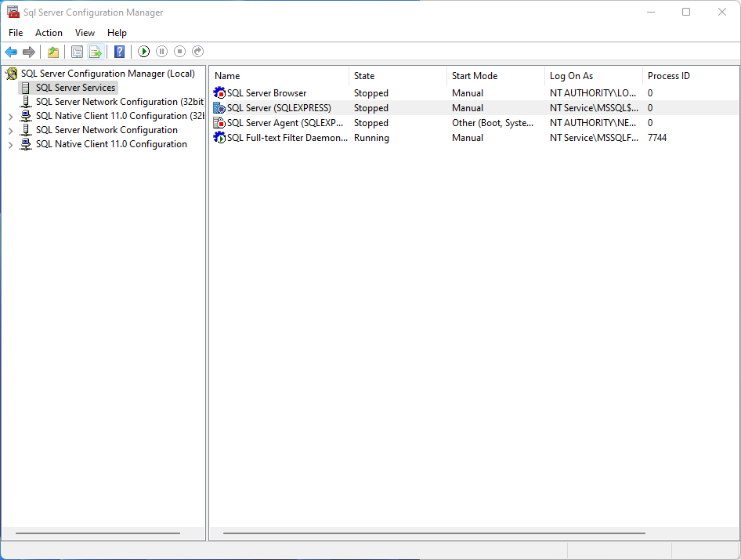Click the Export List toolbar icon
The width and height of the screenshot is (741, 560).
[x=96, y=52]
